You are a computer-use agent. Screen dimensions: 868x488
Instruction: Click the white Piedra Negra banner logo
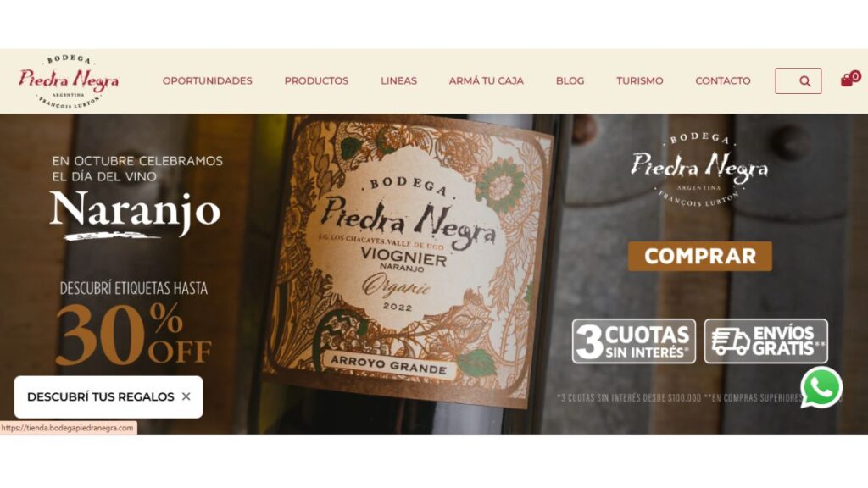click(x=699, y=169)
